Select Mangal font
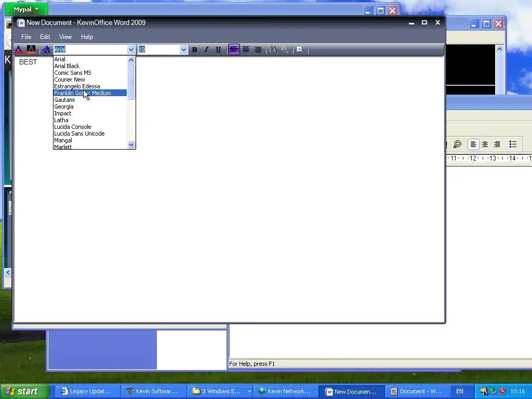Viewport: 532px width, 399px height. coord(90,140)
